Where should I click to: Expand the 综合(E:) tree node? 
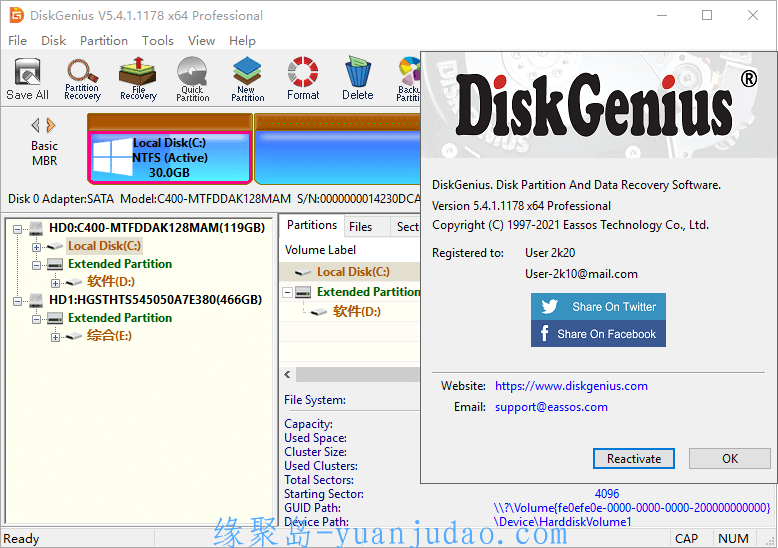click(x=55, y=336)
